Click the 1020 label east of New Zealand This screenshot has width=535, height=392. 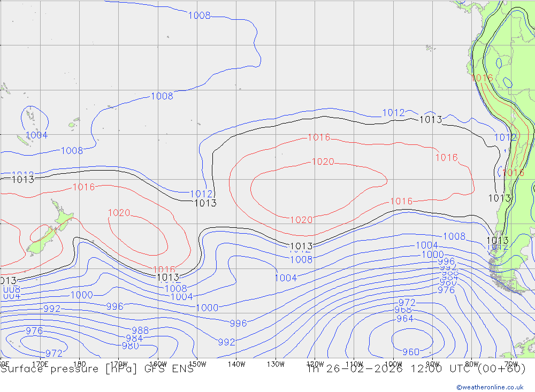[119, 213]
